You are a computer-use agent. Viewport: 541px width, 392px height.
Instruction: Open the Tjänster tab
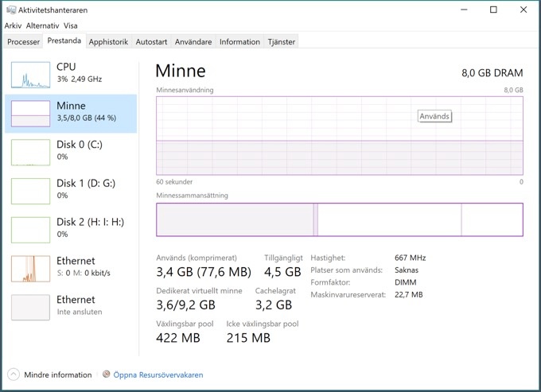(282, 42)
